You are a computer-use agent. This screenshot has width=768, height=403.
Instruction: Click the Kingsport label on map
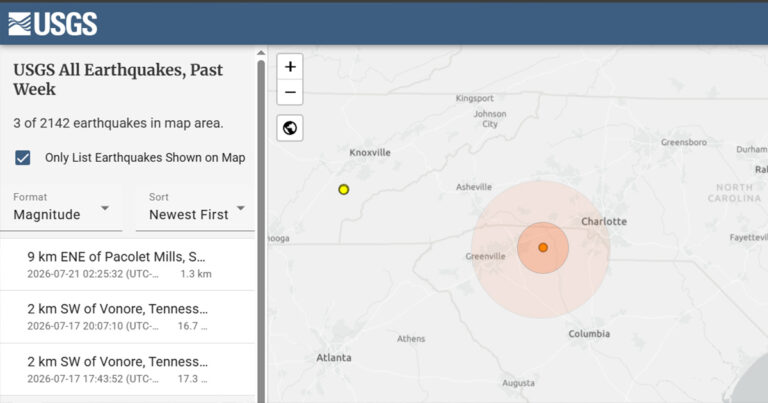pyautogui.click(x=475, y=98)
